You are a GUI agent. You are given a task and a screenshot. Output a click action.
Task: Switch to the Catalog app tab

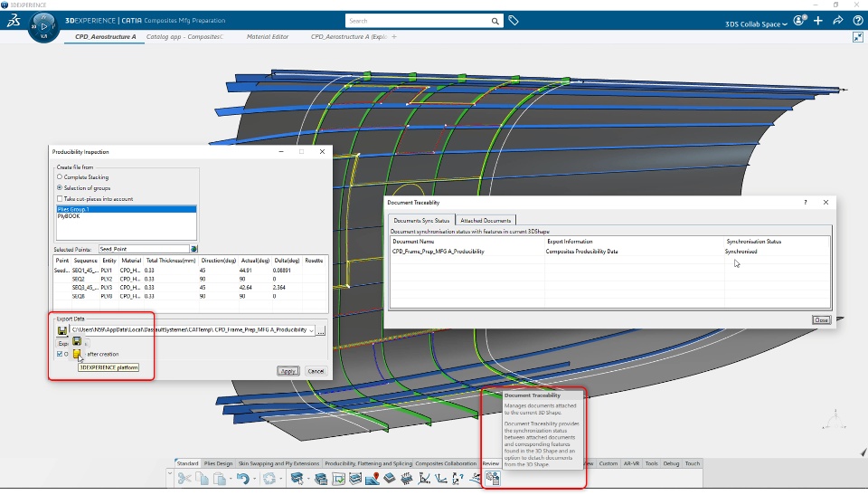tap(184, 36)
